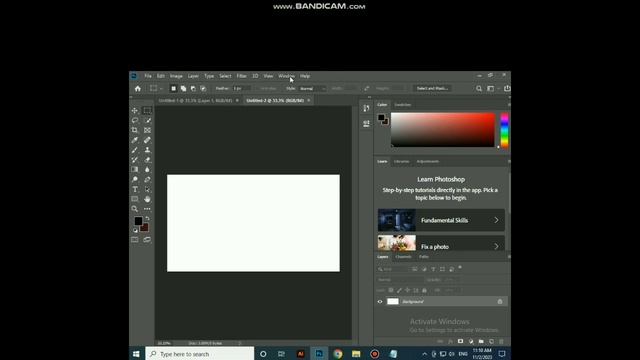This screenshot has height=360, width=640.
Task: Select the Move tool
Action: pos(135,111)
